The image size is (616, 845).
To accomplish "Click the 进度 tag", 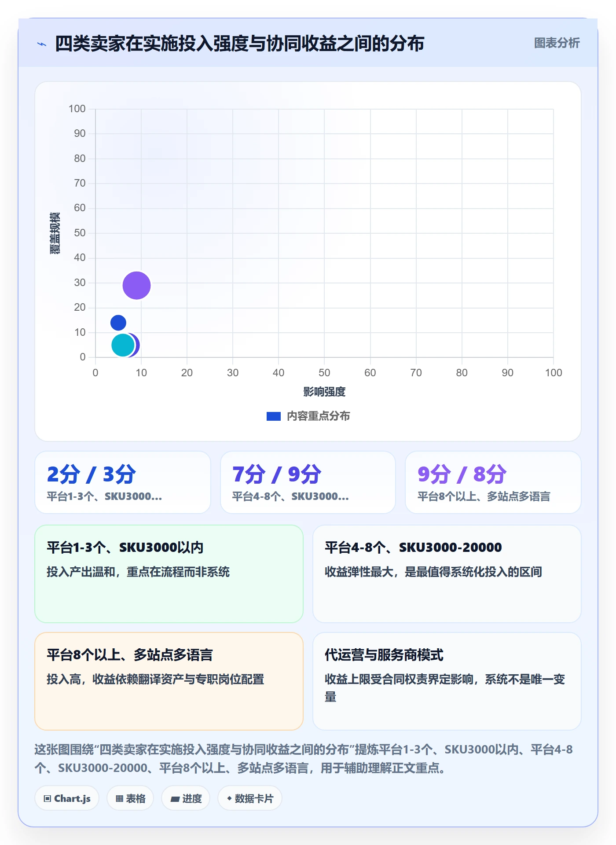I will [x=186, y=798].
